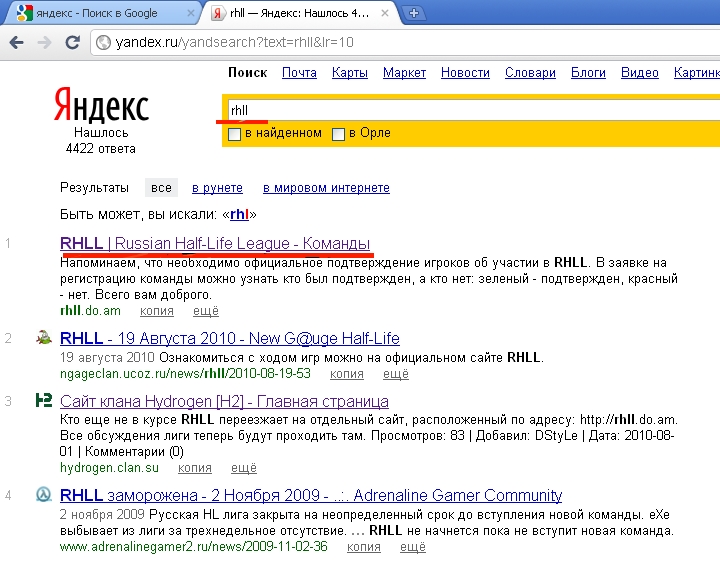Screen dimensions: 720x564
Task: Open 'RHLL | Russian Half-Life League - Команды' result
Action: coord(215,243)
